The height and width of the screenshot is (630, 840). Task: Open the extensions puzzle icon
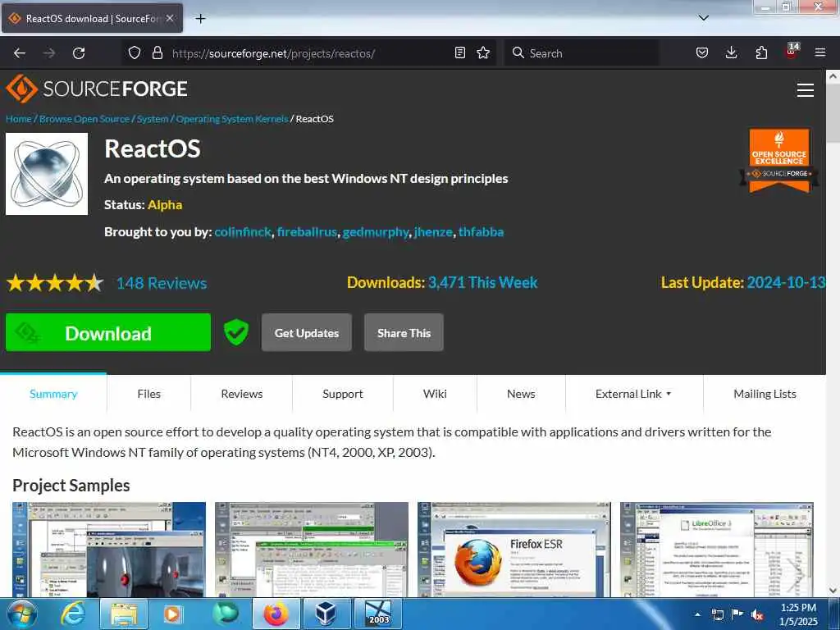(x=761, y=53)
